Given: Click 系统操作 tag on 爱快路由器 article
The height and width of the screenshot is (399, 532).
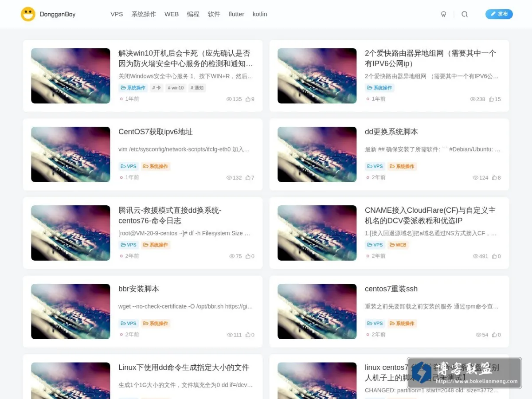Looking at the screenshot, I should point(379,88).
